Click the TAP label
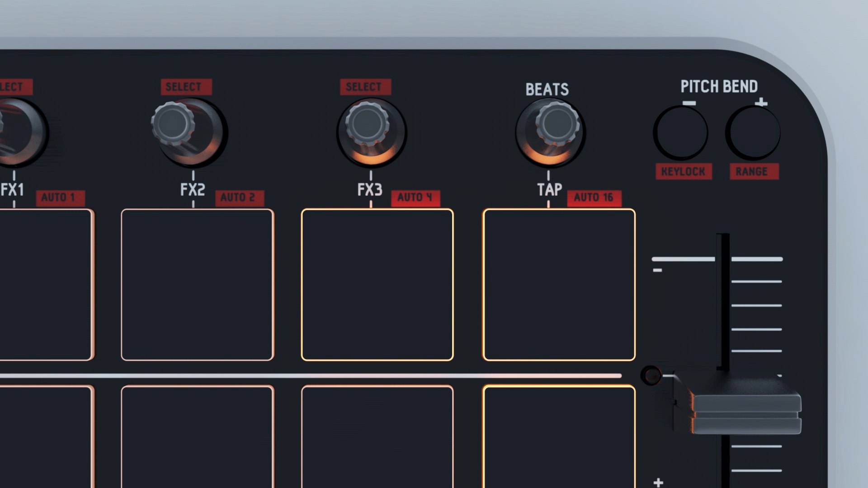Image resolution: width=868 pixels, height=488 pixels. (550, 189)
